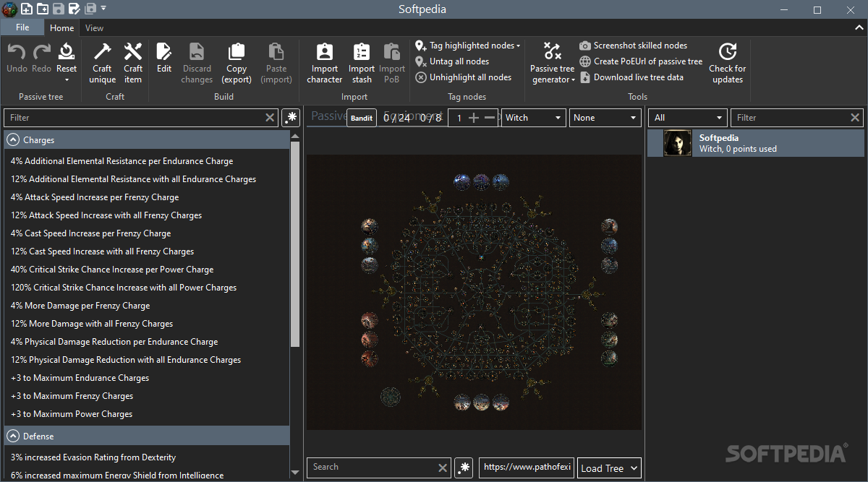868x482 pixels.
Task: Toggle regex button beside tree search
Action: pyautogui.click(x=464, y=468)
